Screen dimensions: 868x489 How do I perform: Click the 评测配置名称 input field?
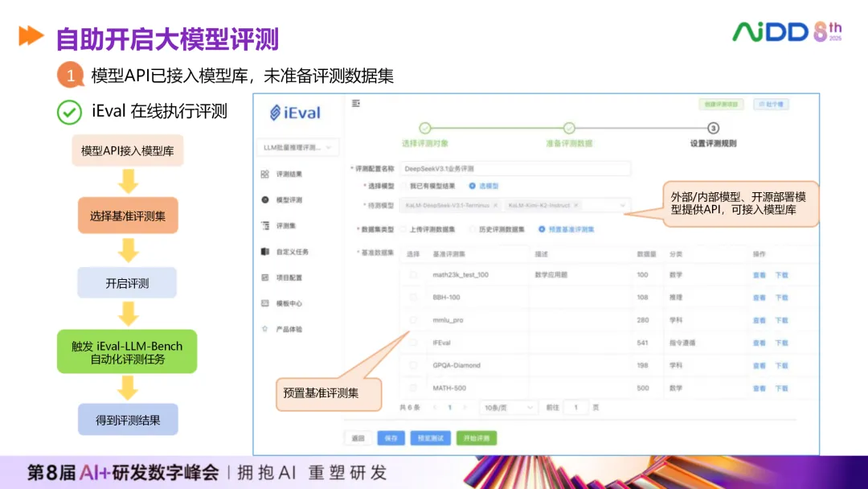pyautogui.click(x=515, y=168)
